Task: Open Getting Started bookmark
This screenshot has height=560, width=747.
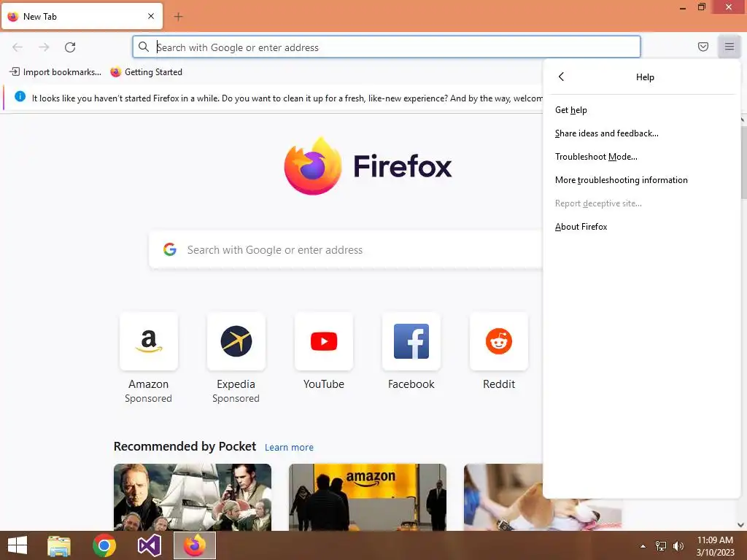Action: 146,72
